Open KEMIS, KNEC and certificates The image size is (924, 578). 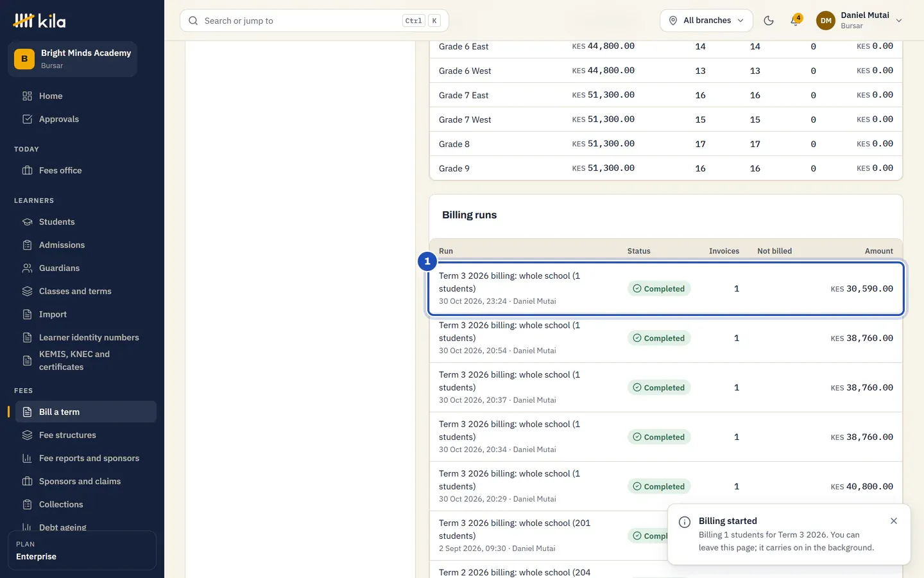[x=86, y=360]
